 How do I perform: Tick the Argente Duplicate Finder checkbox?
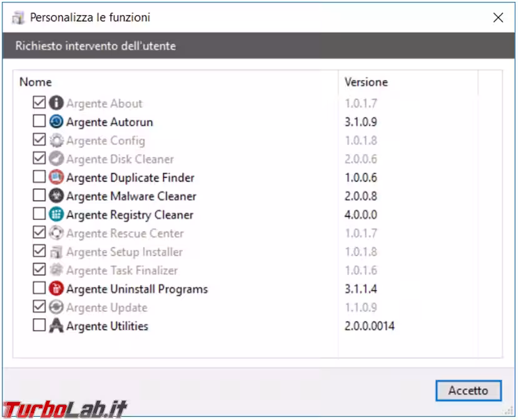[x=39, y=176]
